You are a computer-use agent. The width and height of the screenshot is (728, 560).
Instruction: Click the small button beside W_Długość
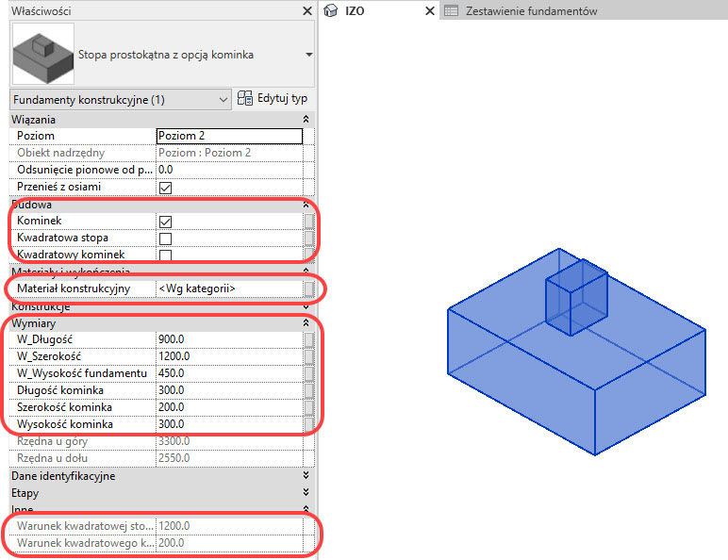pos(308,339)
